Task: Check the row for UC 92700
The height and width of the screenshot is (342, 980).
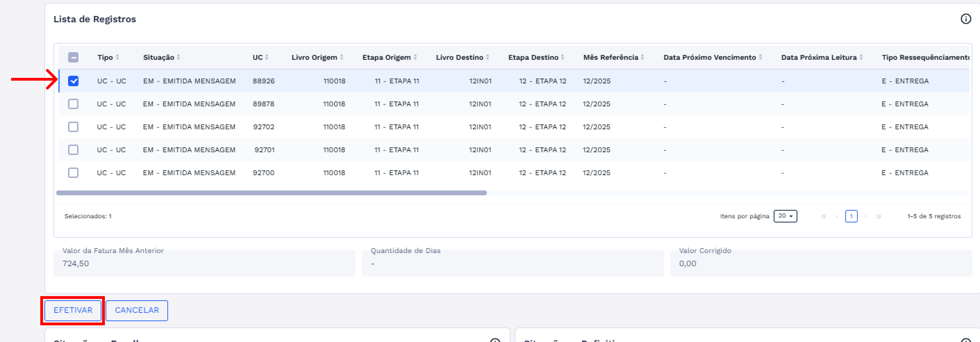Action: coord(73,172)
